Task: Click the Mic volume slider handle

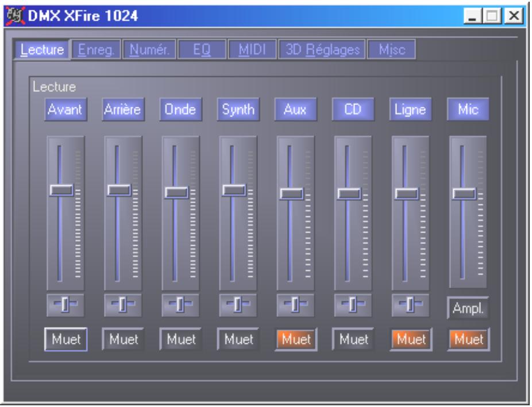Action: coord(464,194)
